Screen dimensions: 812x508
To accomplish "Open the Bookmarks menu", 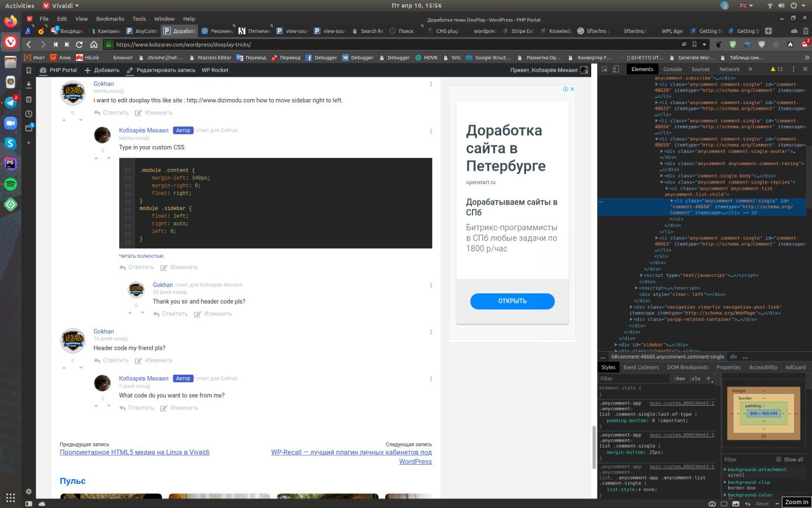I will point(110,19).
